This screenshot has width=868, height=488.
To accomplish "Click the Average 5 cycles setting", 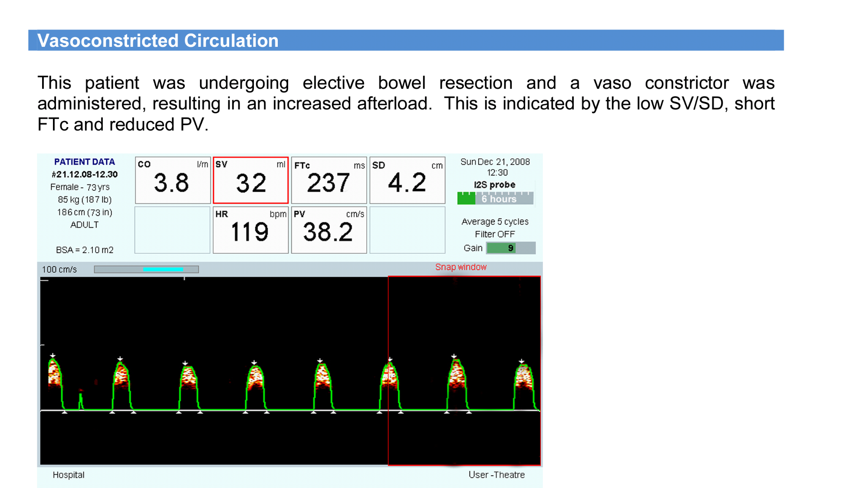I will pyautogui.click(x=495, y=222).
